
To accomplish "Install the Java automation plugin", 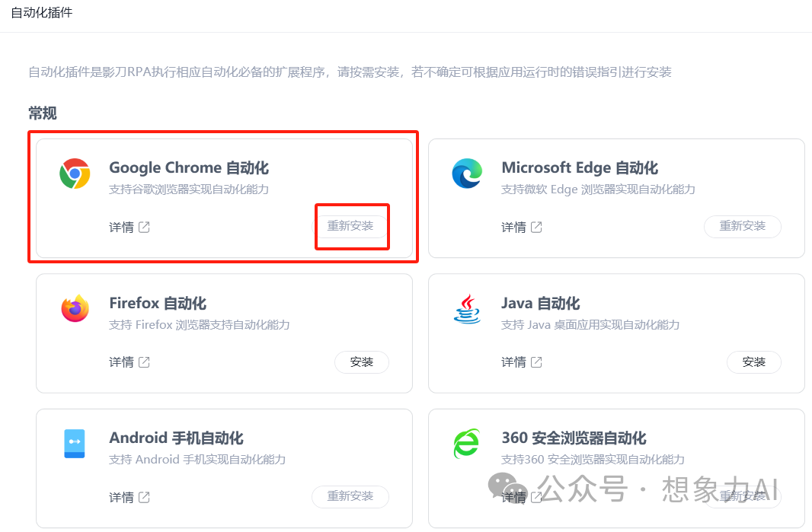I will tap(753, 362).
